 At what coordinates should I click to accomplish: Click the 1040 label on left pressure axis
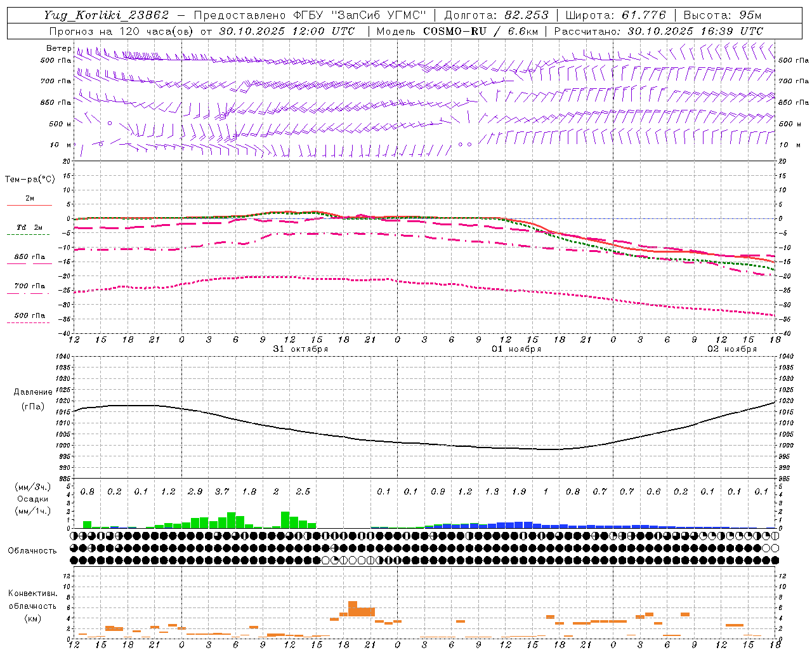point(62,357)
